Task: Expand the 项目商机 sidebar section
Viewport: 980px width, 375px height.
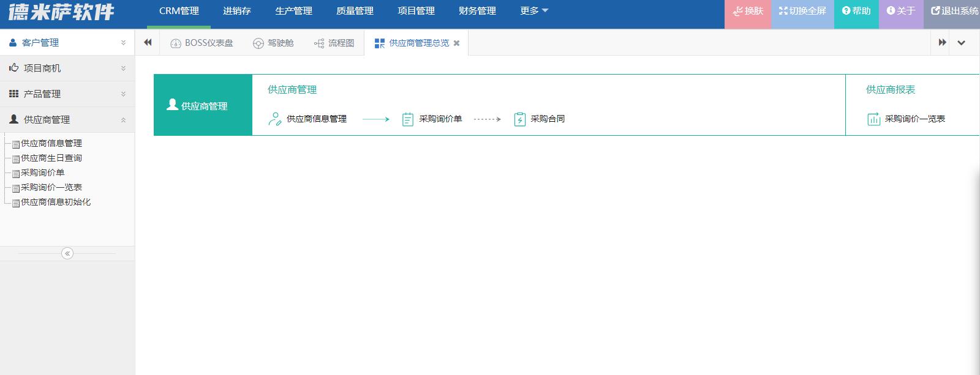Action: (x=67, y=69)
